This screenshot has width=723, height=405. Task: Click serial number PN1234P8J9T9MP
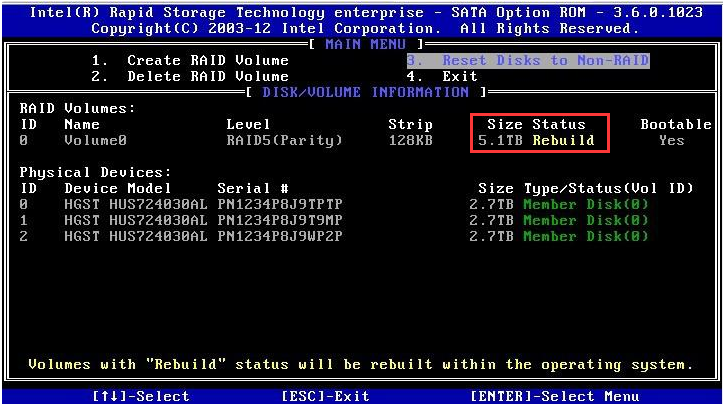(280, 220)
